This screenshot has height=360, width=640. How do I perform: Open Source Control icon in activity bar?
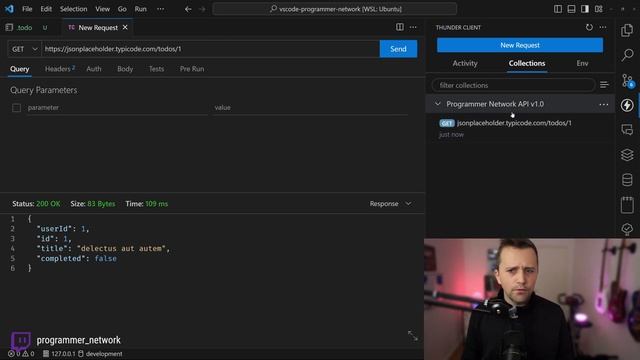627,80
